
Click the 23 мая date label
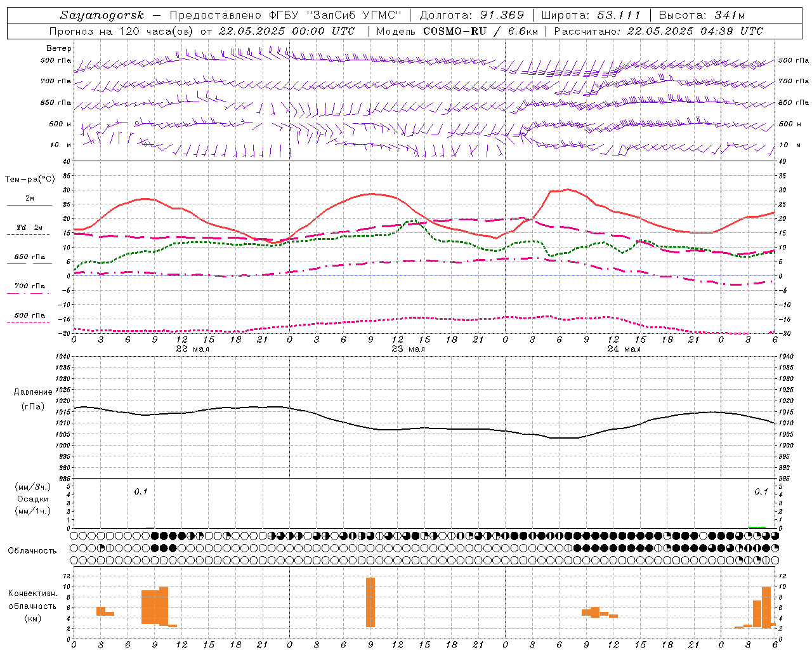pos(408,348)
